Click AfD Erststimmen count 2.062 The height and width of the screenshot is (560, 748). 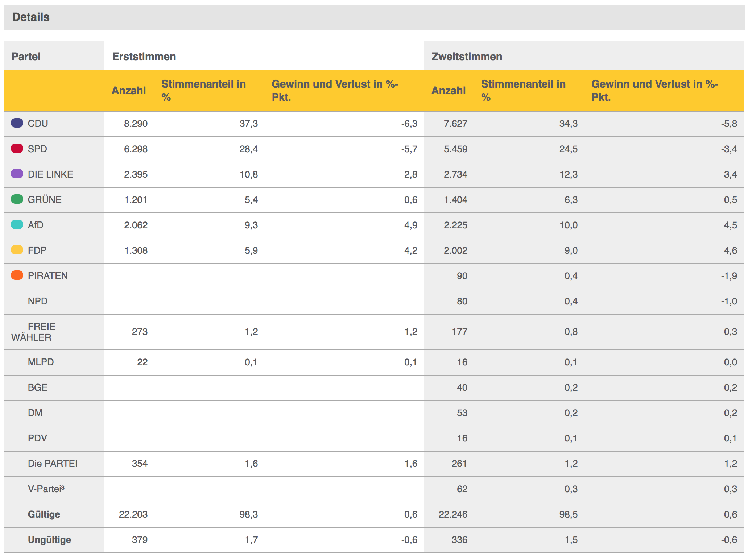(x=136, y=225)
